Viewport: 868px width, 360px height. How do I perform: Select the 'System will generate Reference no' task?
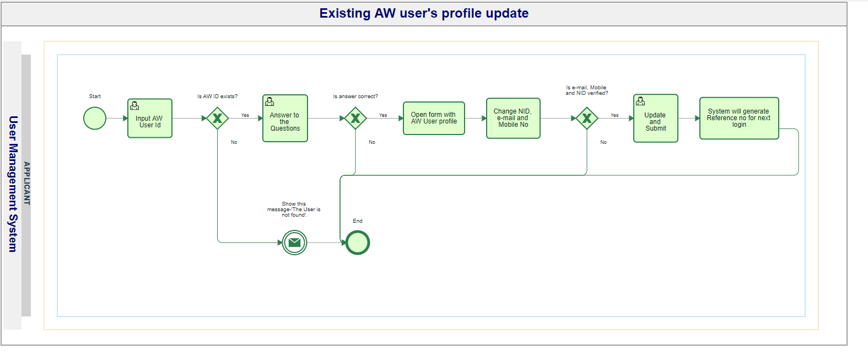pyautogui.click(x=739, y=118)
